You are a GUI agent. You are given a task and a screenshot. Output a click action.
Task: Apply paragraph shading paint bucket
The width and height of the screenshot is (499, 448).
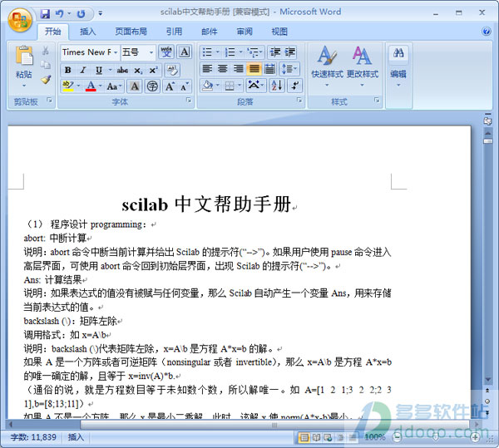[x=207, y=86]
